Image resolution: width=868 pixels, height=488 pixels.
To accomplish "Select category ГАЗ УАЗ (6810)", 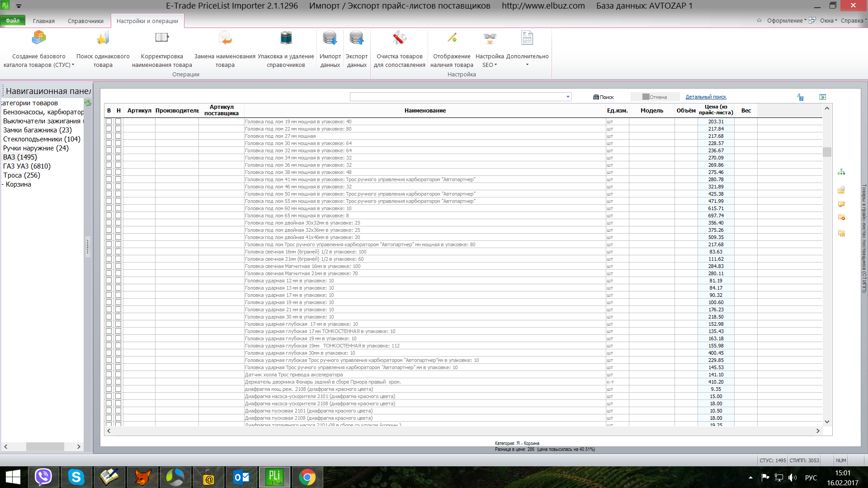I will (x=27, y=166).
